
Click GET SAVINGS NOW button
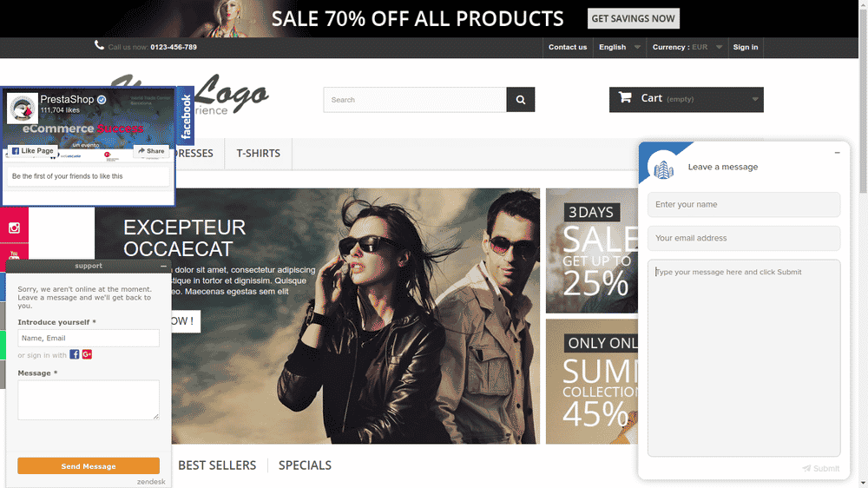pos(634,18)
